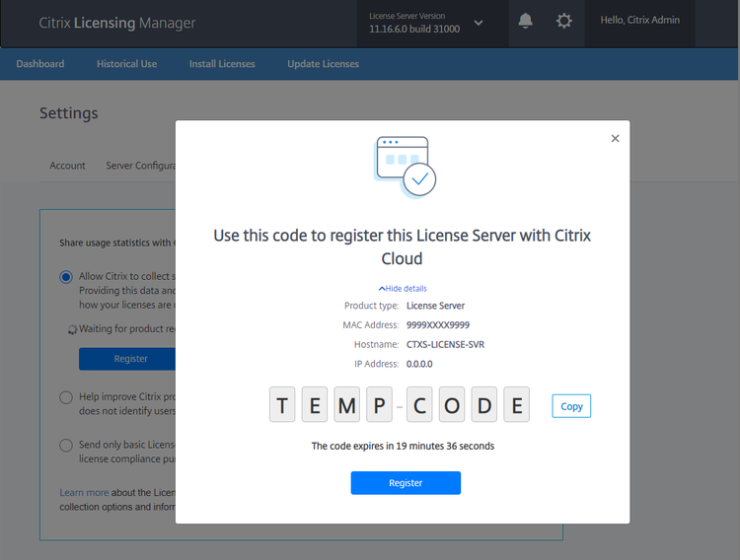Click the code expiry countdown text
The width and height of the screenshot is (740, 560).
point(403,446)
